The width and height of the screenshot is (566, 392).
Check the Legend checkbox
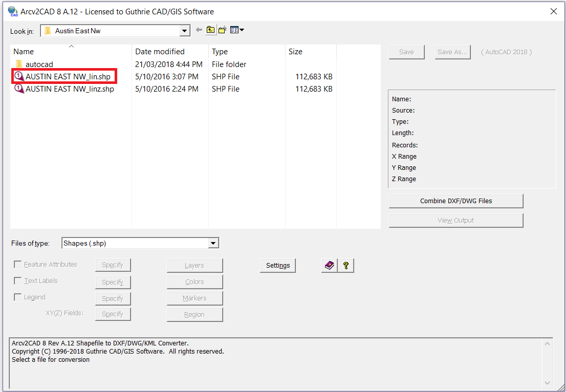(17, 297)
